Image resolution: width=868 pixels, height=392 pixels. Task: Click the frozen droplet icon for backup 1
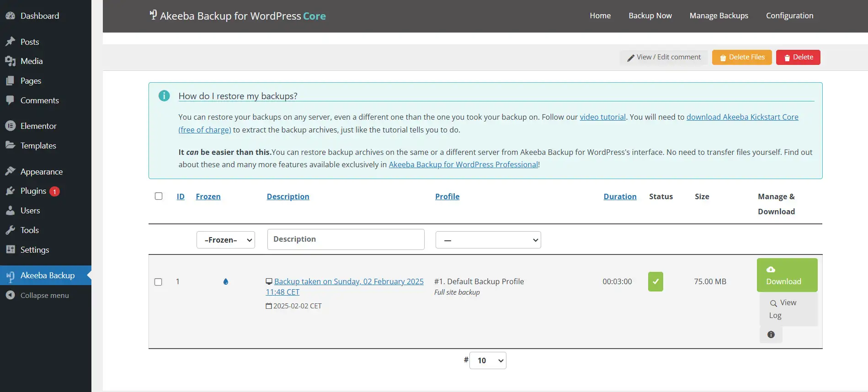click(225, 281)
